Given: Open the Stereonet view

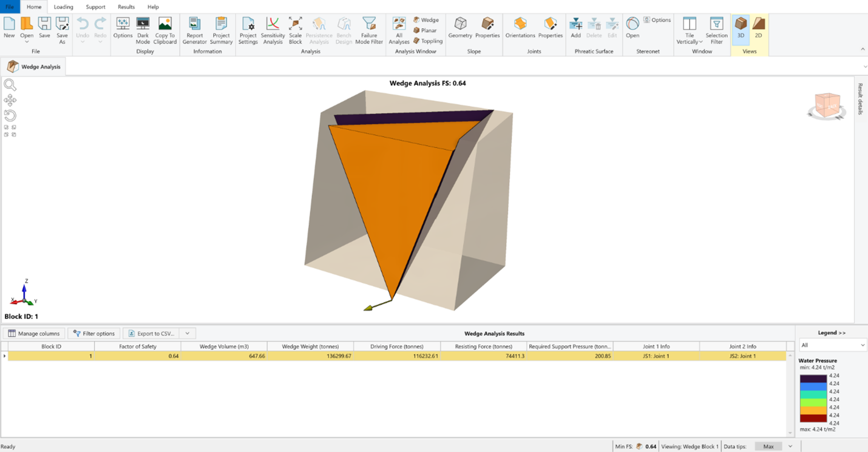Looking at the screenshot, I should (632, 28).
